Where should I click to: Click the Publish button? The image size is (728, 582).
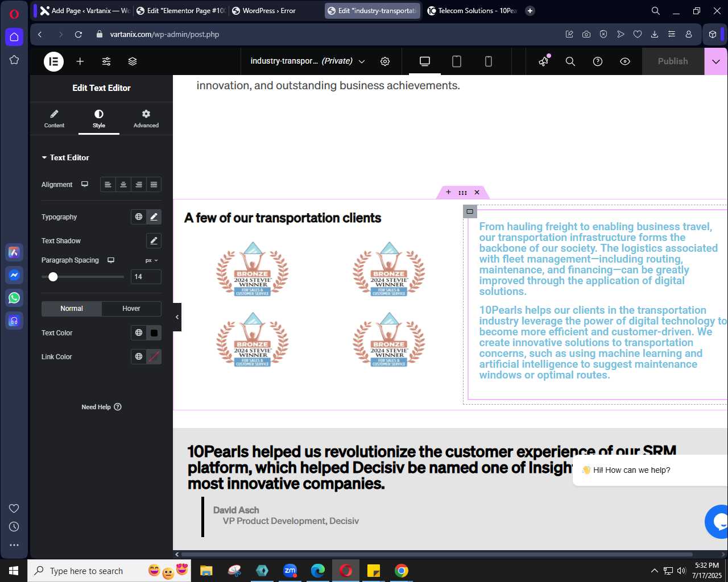(x=673, y=61)
